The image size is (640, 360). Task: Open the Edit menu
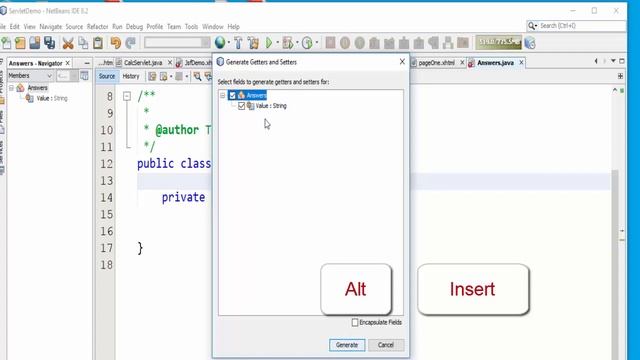(15, 27)
